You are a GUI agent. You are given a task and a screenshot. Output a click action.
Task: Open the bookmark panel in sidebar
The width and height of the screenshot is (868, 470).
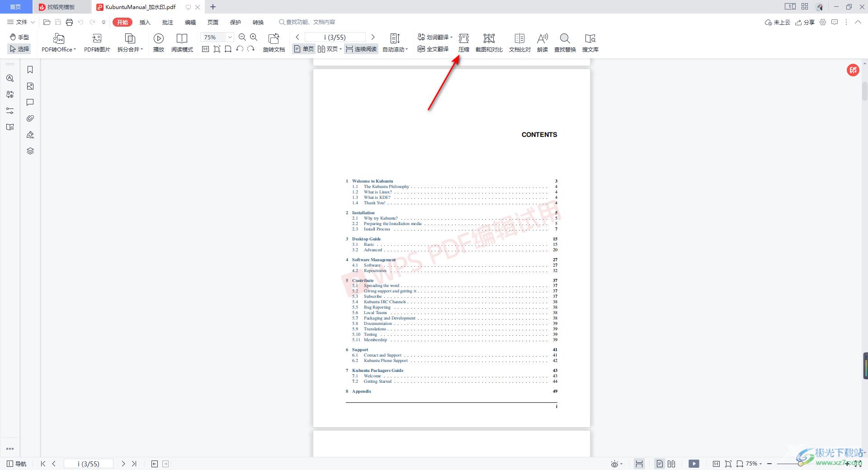30,70
